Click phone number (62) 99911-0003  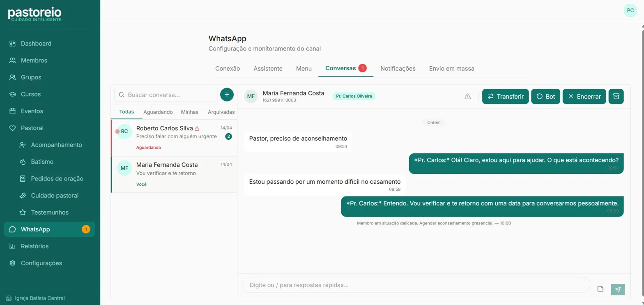pyautogui.click(x=279, y=100)
